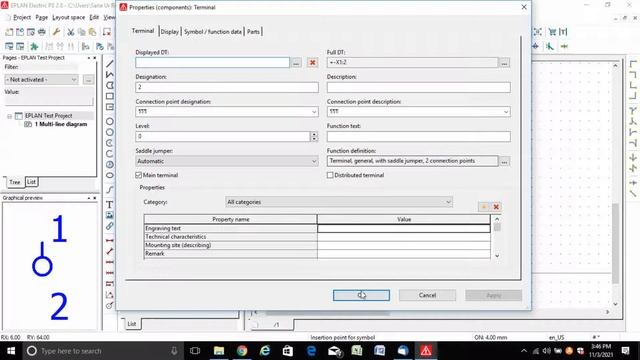
Task: Select the dimension line tool
Action: click(110, 240)
